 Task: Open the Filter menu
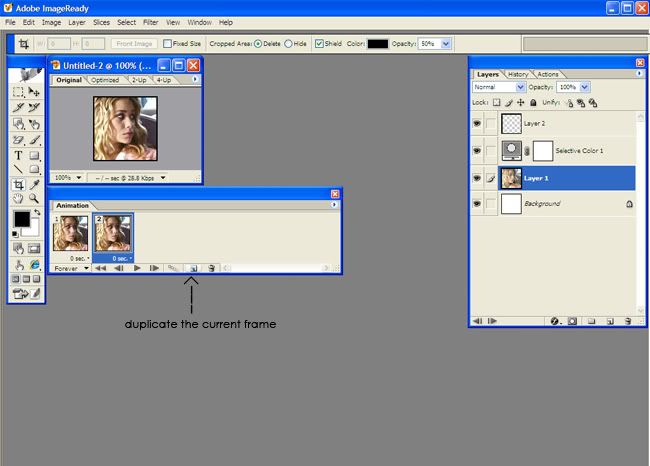[151, 22]
